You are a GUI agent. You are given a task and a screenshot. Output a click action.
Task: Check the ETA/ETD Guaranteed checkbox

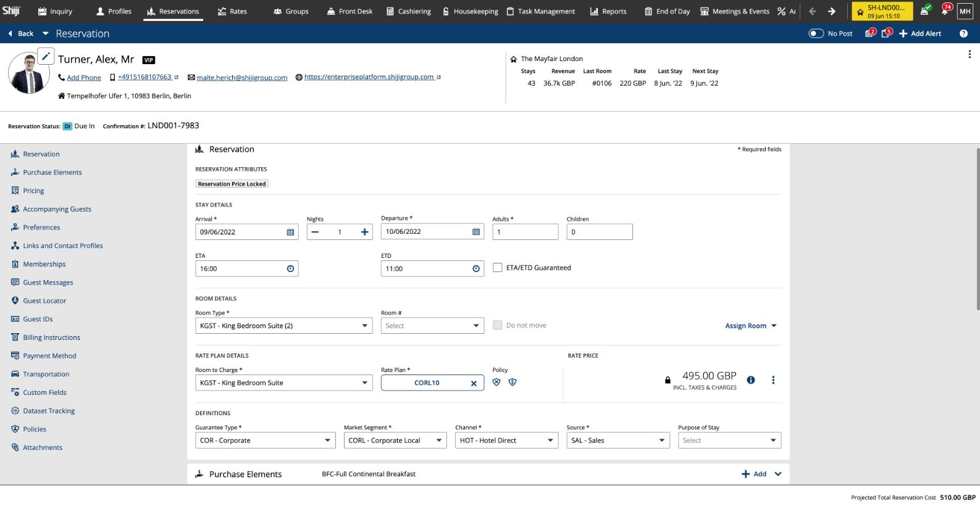[x=497, y=268]
